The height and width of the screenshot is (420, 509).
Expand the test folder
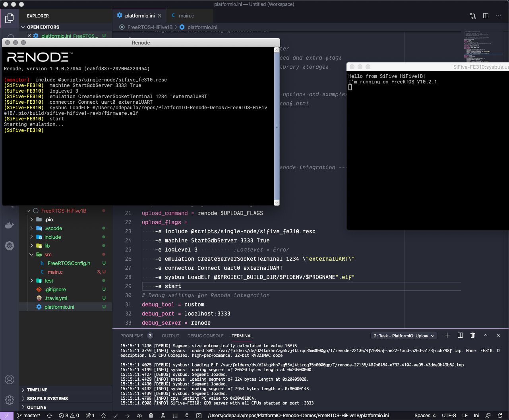tap(66, 281)
